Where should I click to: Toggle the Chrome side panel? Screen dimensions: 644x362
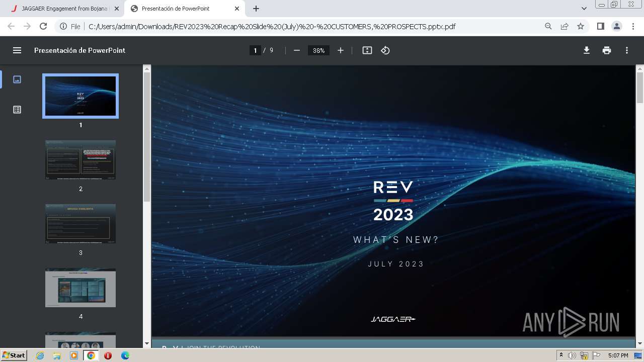600,26
